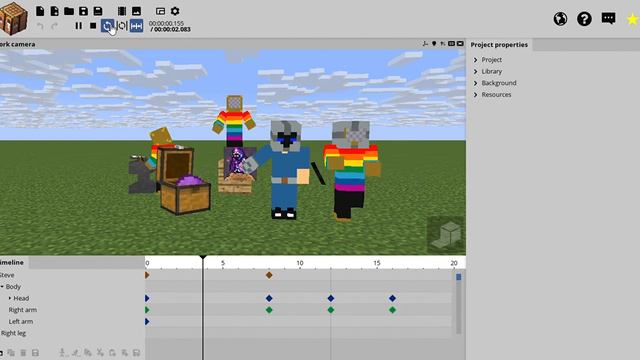The image size is (640, 360).
Task: Select the Steve timeline row
Action: click(x=72, y=275)
